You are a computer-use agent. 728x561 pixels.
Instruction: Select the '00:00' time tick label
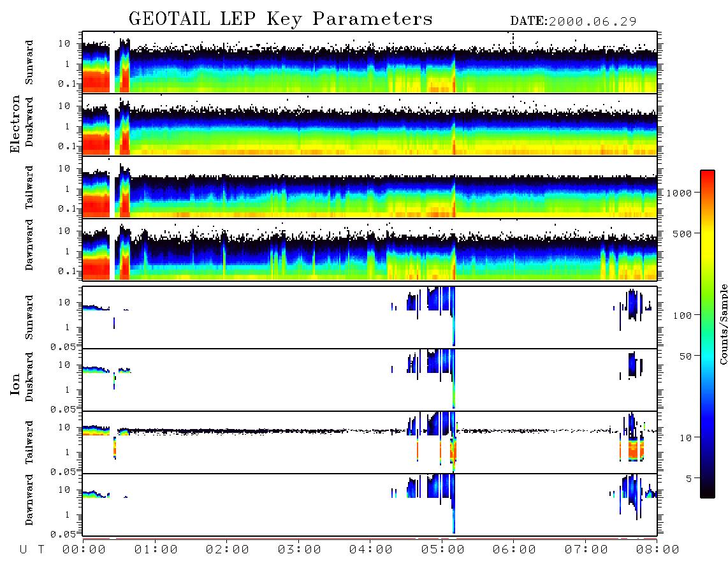click(x=84, y=550)
